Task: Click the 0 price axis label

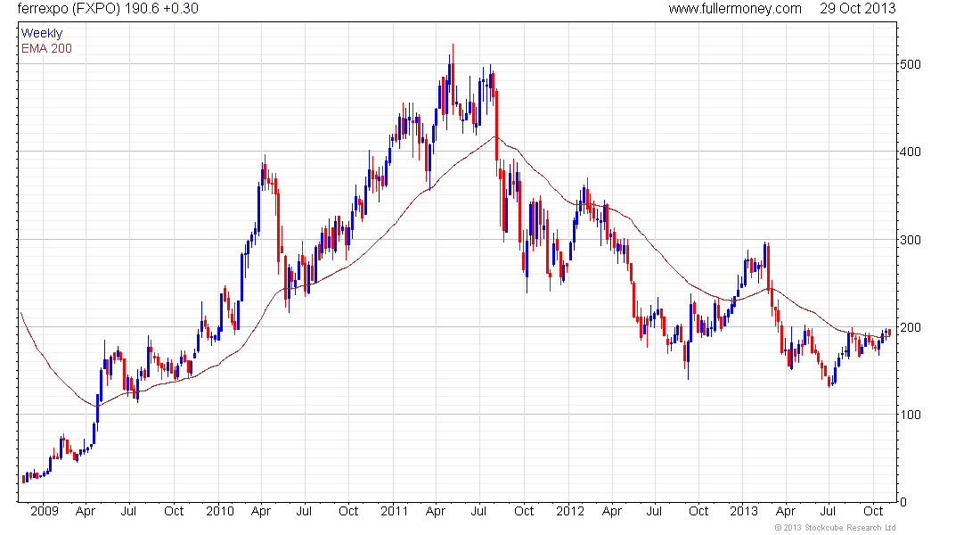Action: click(x=903, y=502)
